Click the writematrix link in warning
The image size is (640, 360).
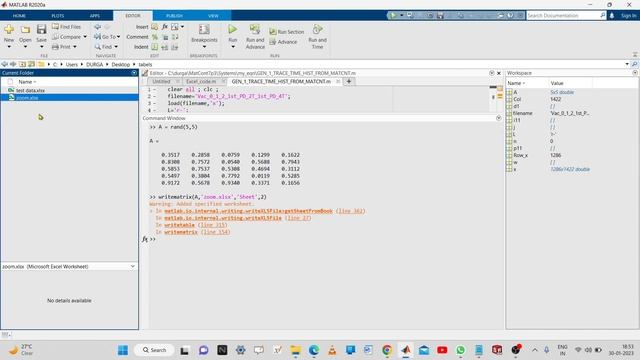[181, 232]
